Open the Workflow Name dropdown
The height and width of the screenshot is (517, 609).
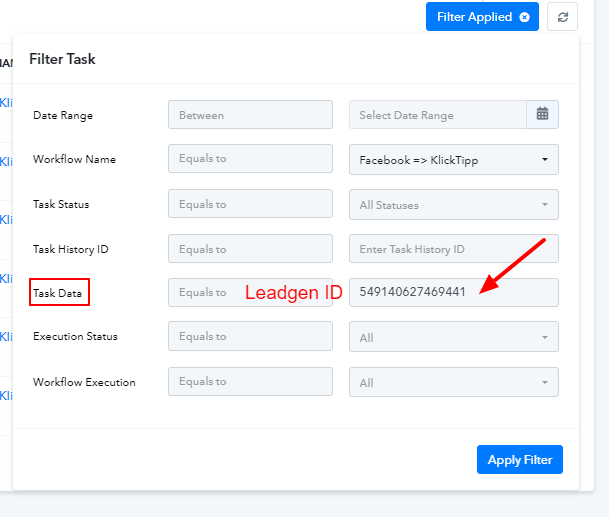pyautogui.click(x=454, y=160)
